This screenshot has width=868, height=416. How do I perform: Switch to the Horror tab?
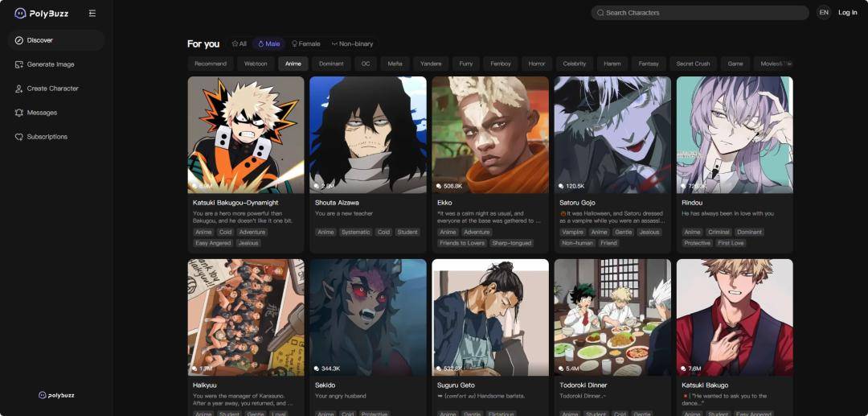pyautogui.click(x=536, y=64)
